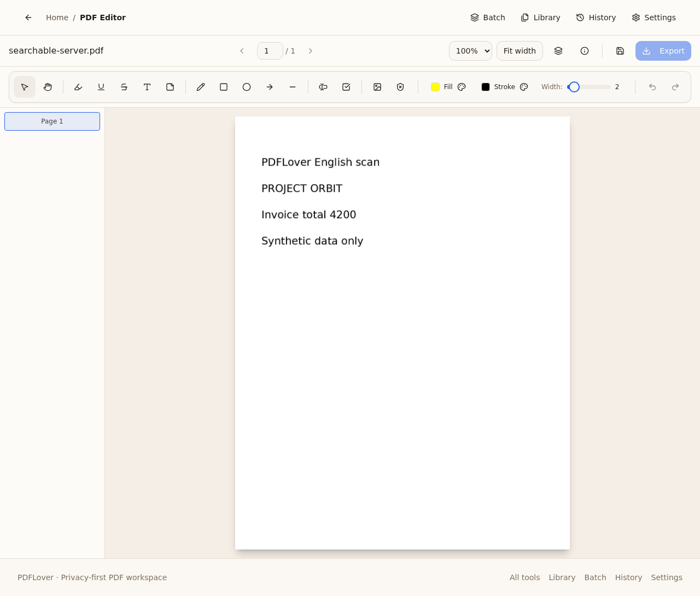The width and height of the screenshot is (700, 596).
Task: Select the pointer (select) tool
Action: (25, 87)
